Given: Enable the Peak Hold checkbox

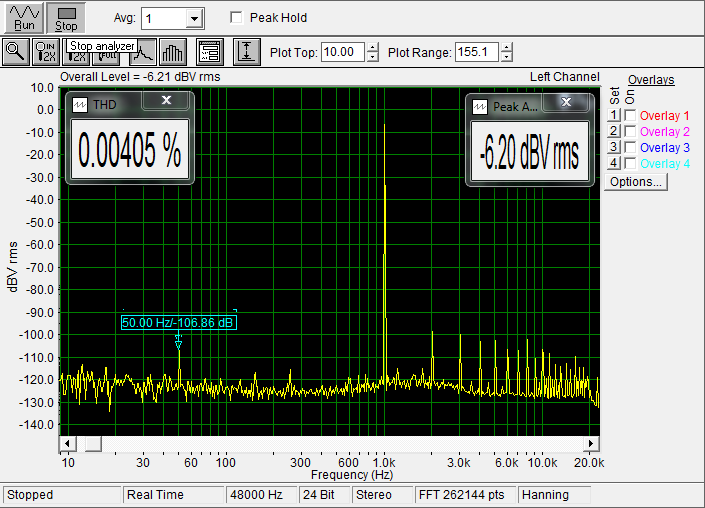Looking at the screenshot, I should click(236, 18).
